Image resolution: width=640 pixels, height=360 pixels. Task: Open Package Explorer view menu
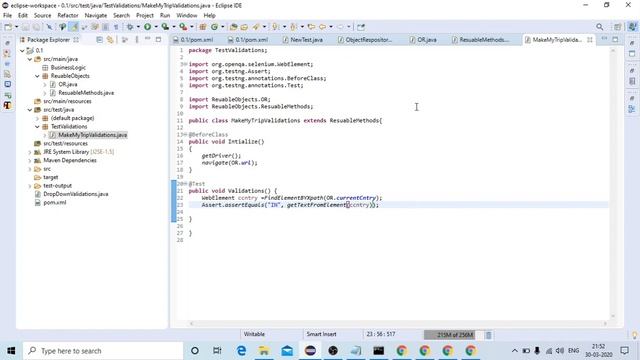137,40
